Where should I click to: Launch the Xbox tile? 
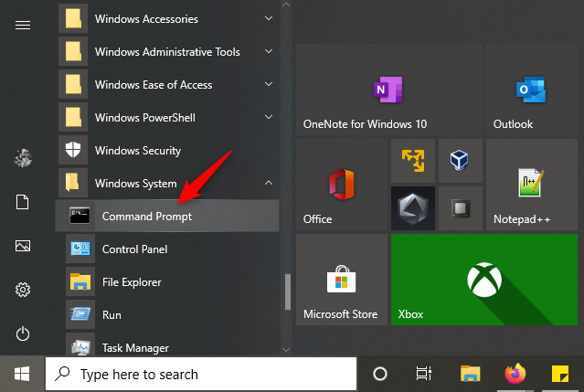(x=486, y=279)
